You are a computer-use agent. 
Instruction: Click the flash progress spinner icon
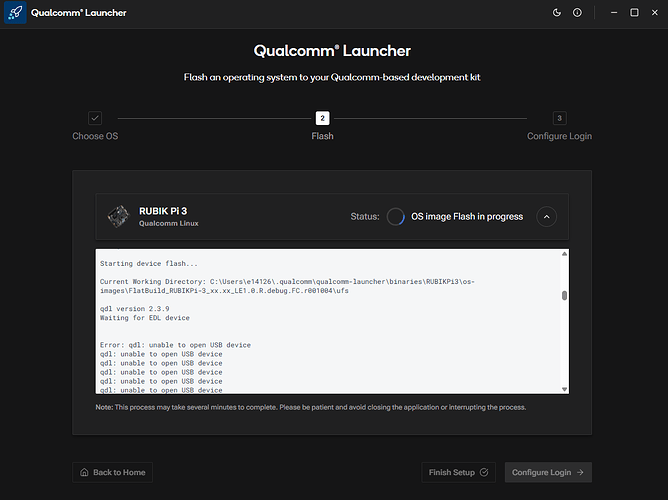pos(395,216)
